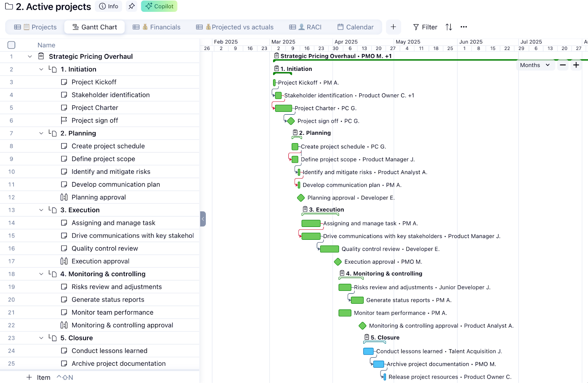The height and width of the screenshot is (383, 588).
Task: Collapse the 3. Execution section chevron
Action: (41, 210)
